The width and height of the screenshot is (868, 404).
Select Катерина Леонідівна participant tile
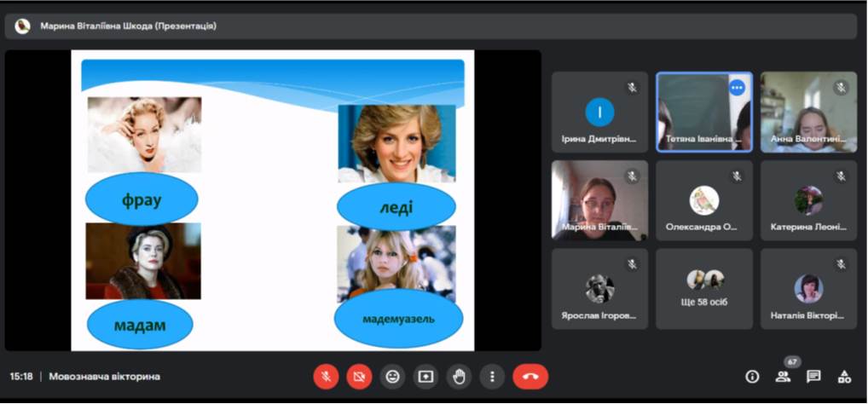[809, 200]
